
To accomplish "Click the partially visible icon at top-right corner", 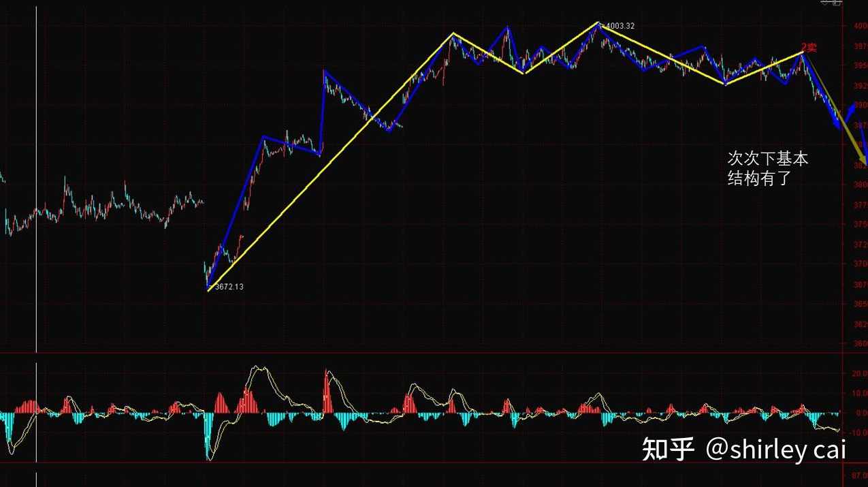I will pyautogui.click(x=832, y=3).
